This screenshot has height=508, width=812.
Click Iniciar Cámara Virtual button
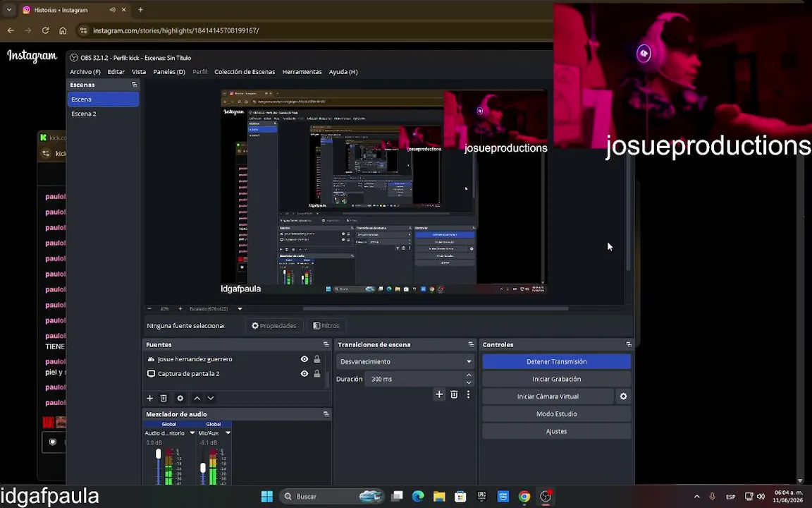click(548, 396)
